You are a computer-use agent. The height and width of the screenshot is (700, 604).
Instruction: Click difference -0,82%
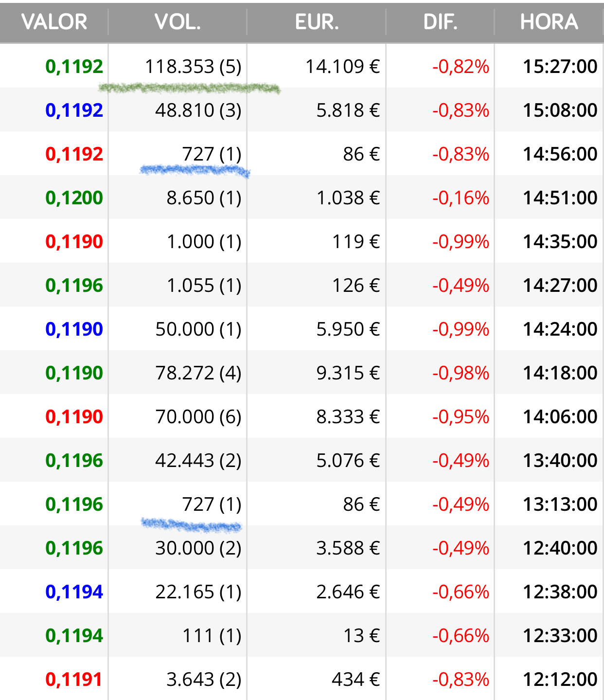click(x=461, y=67)
